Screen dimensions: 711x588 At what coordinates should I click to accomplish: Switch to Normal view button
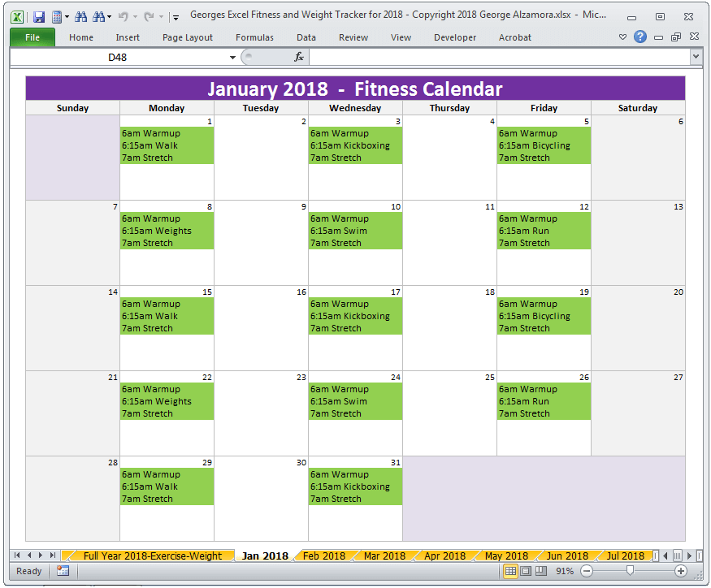510,571
